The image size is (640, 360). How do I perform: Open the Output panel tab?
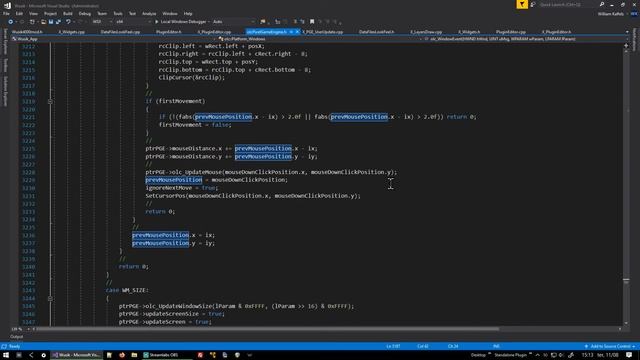pos(16,337)
